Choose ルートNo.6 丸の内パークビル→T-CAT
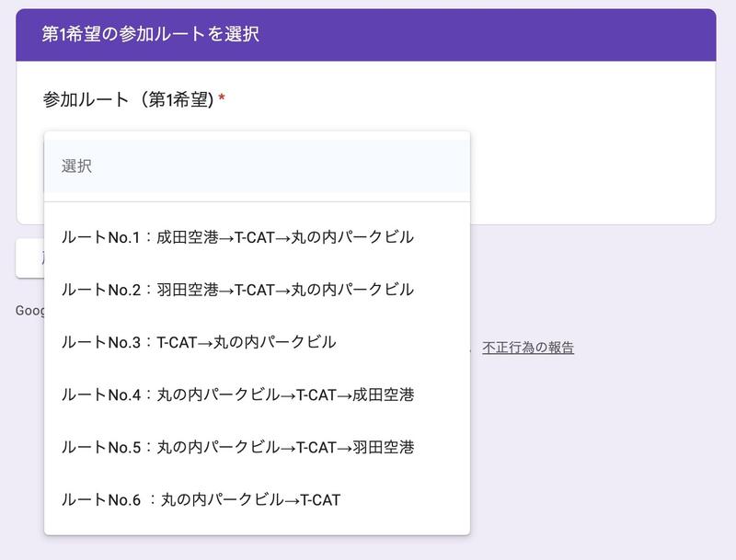 point(257,500)
